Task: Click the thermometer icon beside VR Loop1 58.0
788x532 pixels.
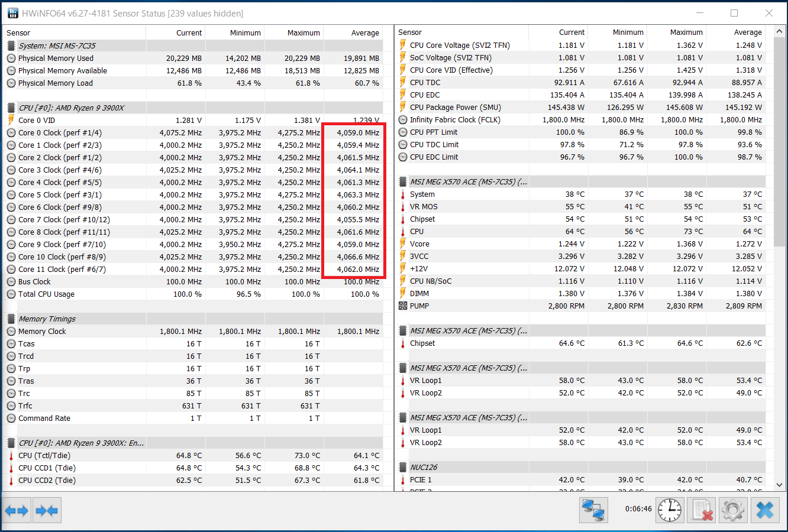Action: coord(403,380)
